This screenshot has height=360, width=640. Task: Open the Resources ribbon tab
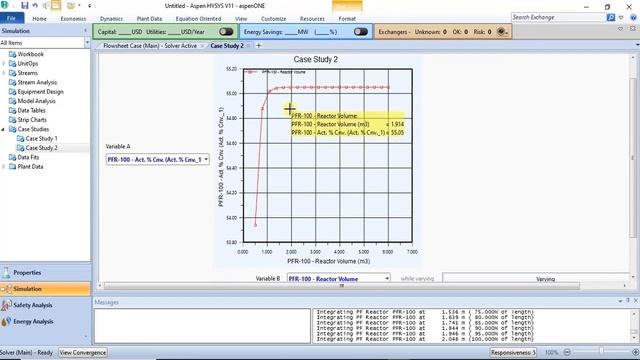click(x=312, y=19)
